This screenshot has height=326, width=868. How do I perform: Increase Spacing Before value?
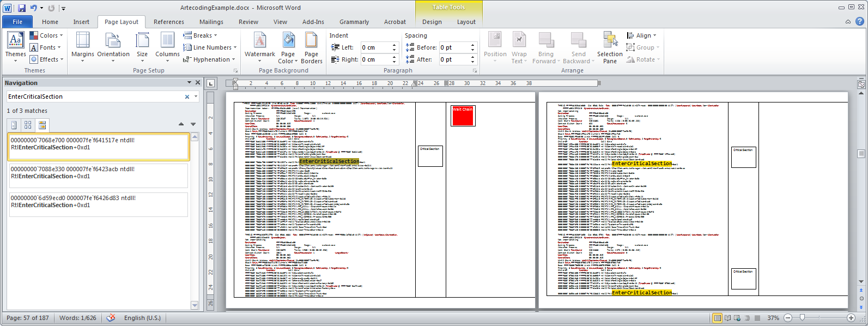point(473,45)
